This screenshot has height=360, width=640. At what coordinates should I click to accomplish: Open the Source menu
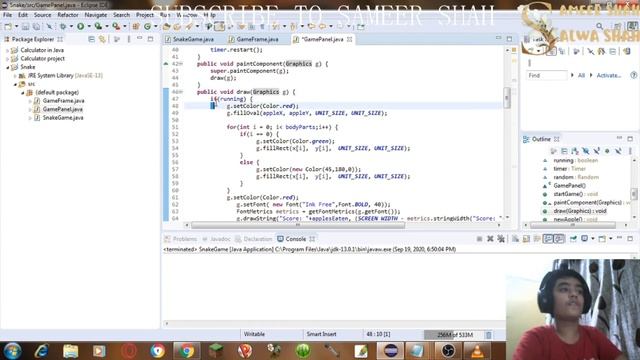coord(42,15)
